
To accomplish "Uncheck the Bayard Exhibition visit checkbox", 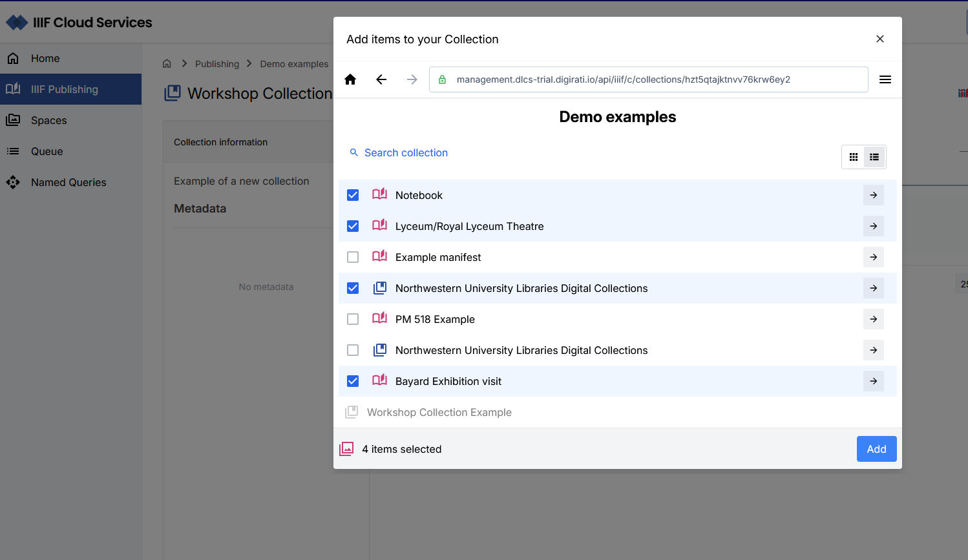I will [x=353, y=381].
